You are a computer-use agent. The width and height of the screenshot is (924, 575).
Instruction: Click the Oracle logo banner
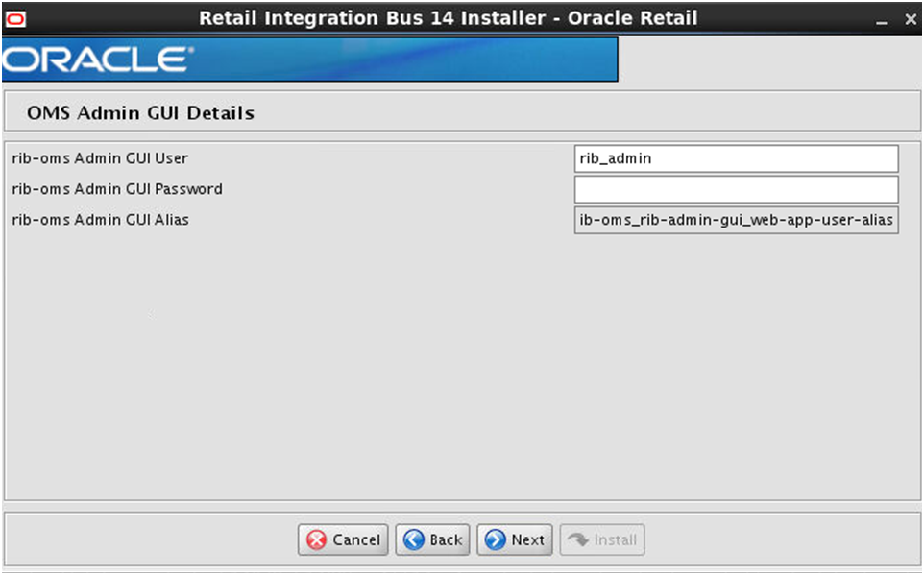click(x=310, y=59)
